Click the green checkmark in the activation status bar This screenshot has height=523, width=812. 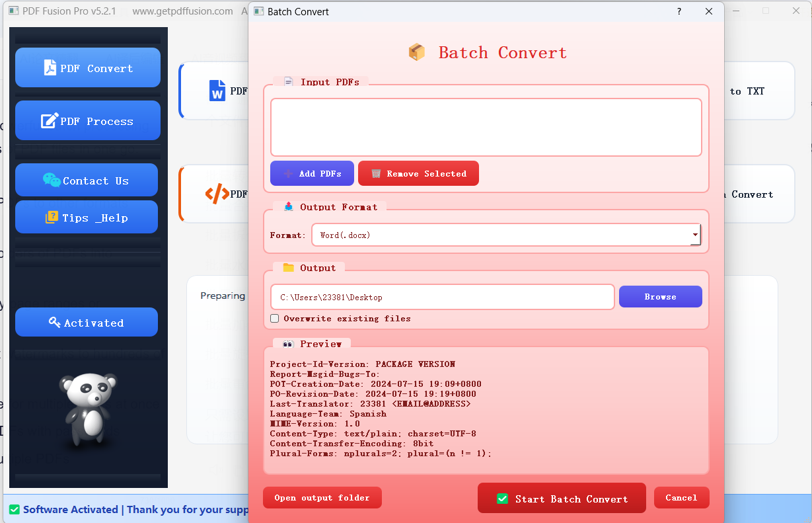pos(15,509)
